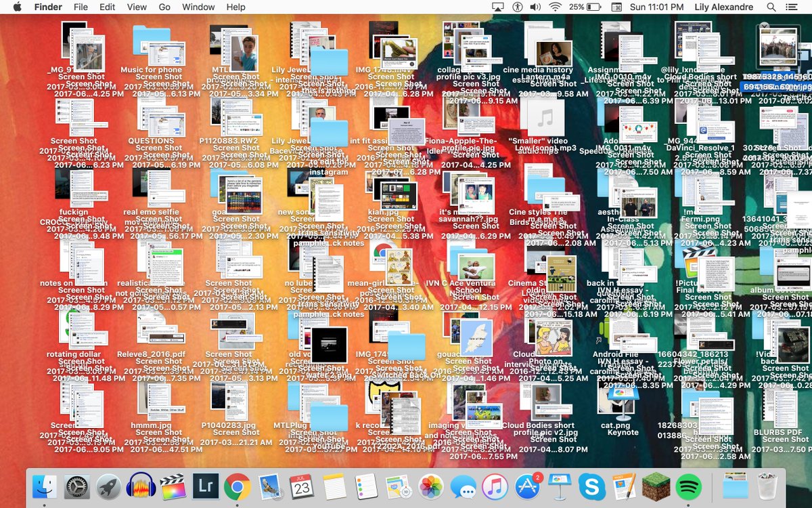Image resolution: width=812 pixels, height=508 pixels.
Task: Open the Go menu
Action: [164, 7]
